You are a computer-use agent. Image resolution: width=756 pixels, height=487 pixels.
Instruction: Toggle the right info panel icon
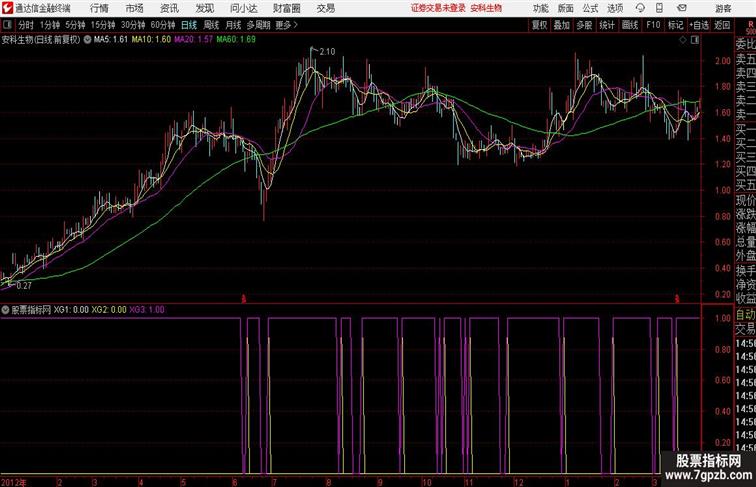695,40
